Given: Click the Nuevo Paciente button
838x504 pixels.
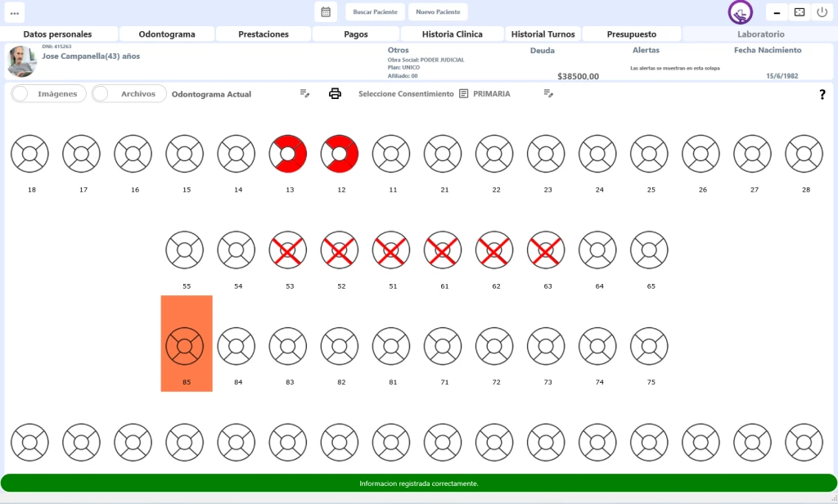Looking at the screenshot, I should (438, 12).
